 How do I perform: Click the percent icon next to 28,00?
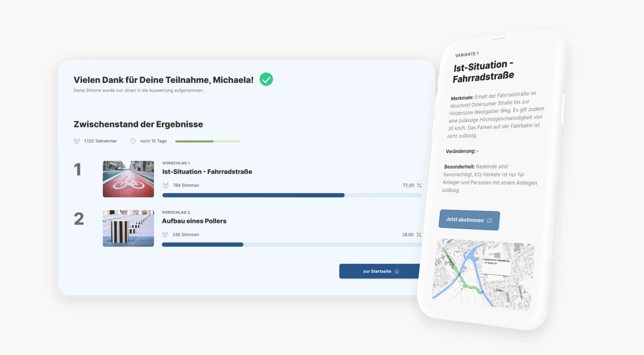pyautogui.click(x=419, y=234)
